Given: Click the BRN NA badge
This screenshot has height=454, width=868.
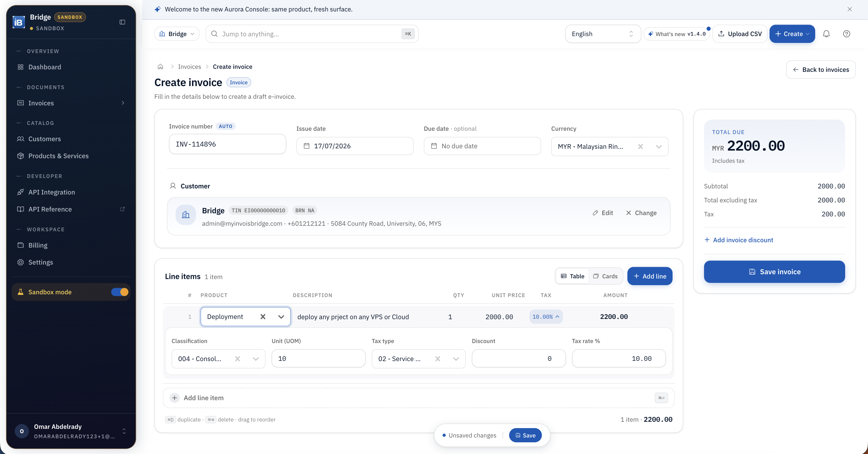Looking at the screenshot, I should 305,210.
